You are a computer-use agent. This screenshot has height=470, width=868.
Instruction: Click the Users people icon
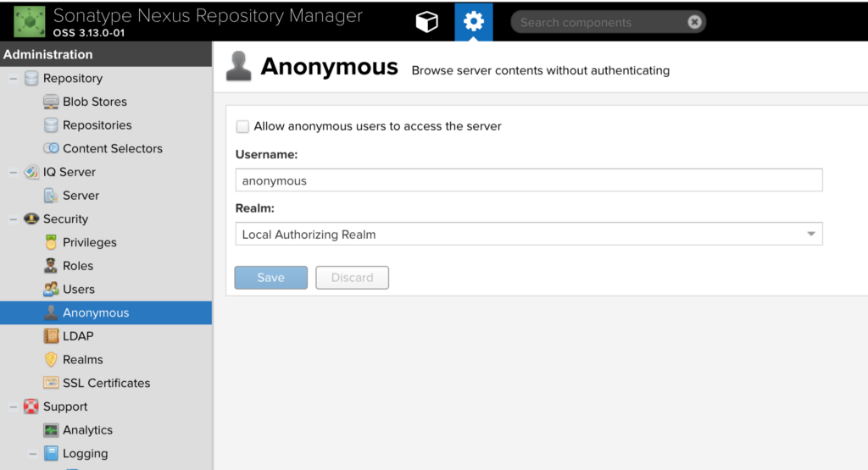[x=51, y=289]
